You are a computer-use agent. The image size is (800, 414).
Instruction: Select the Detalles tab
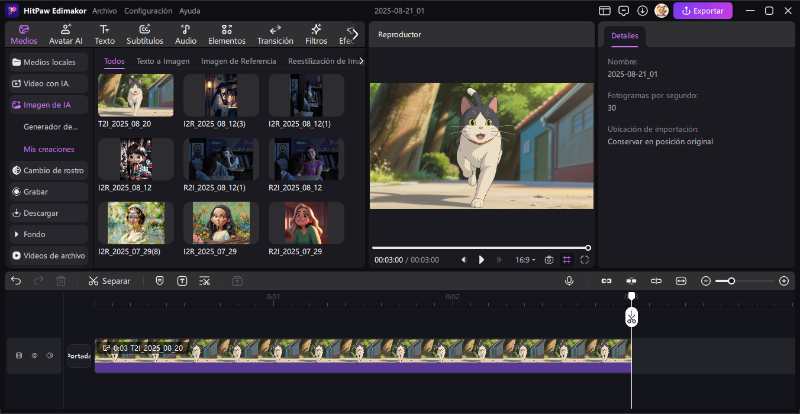pos(625,36)
